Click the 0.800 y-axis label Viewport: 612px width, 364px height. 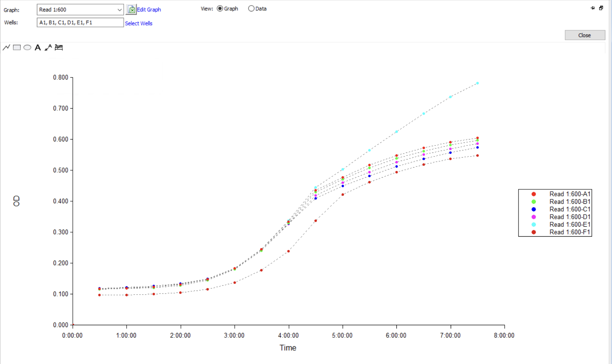click(x=61, y=78)
